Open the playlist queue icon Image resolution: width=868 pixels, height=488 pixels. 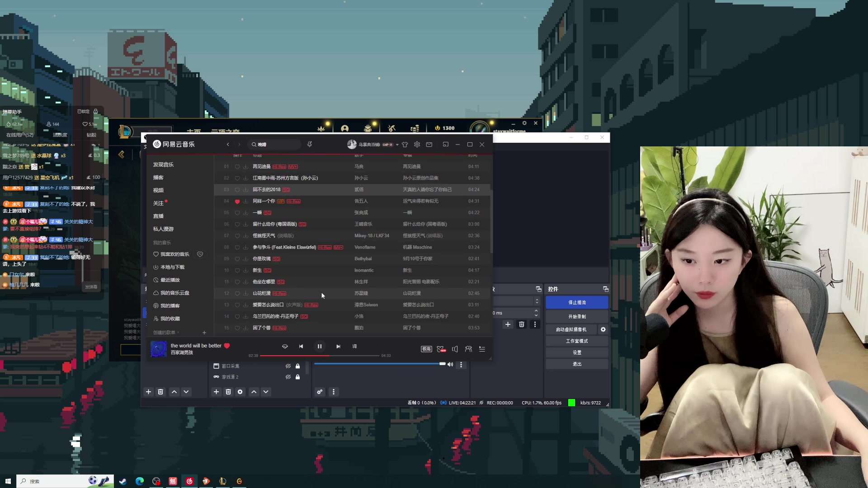pos(482,349)
